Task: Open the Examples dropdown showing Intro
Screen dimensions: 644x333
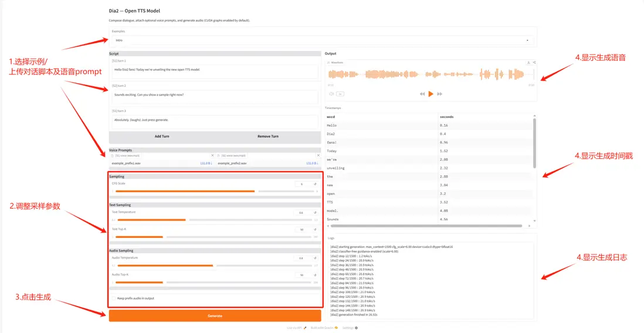Action: pyautogui.click(x=323, y=40)
